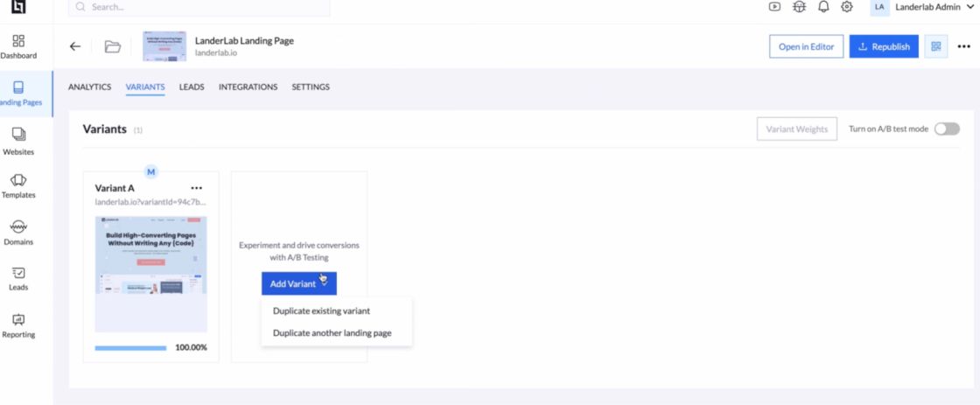Expand Landerlab Admin account dropdown
Screen dimensions: 980x405
point(933,7)
